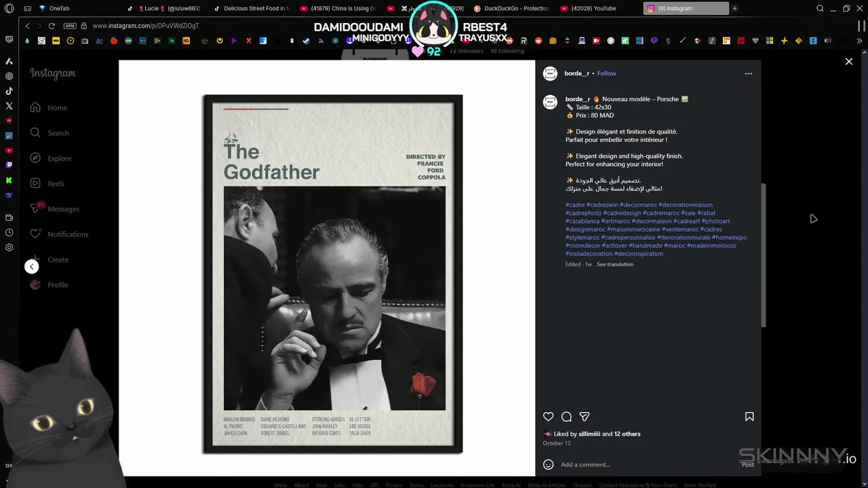Reload the Instagram page
This screenshot has width=868, height=488.
[x=52, y=26]
